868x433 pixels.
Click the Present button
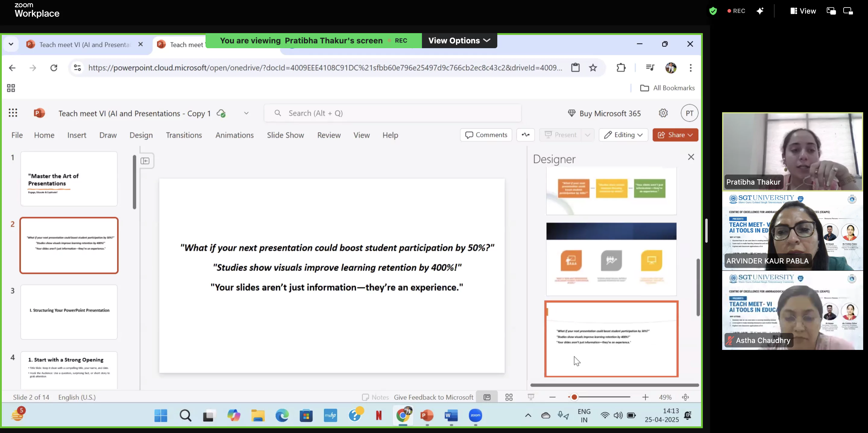560,135
